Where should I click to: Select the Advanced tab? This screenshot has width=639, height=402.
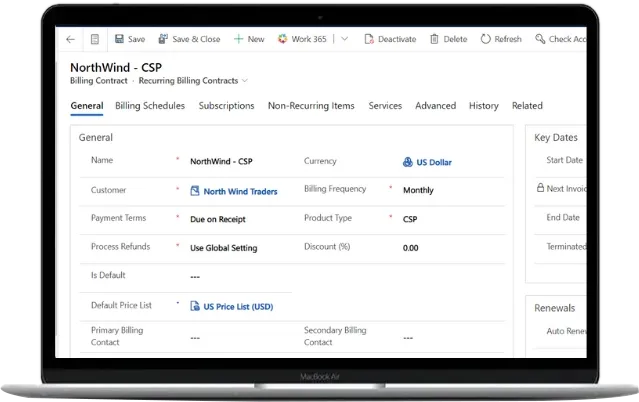[435, 106]
